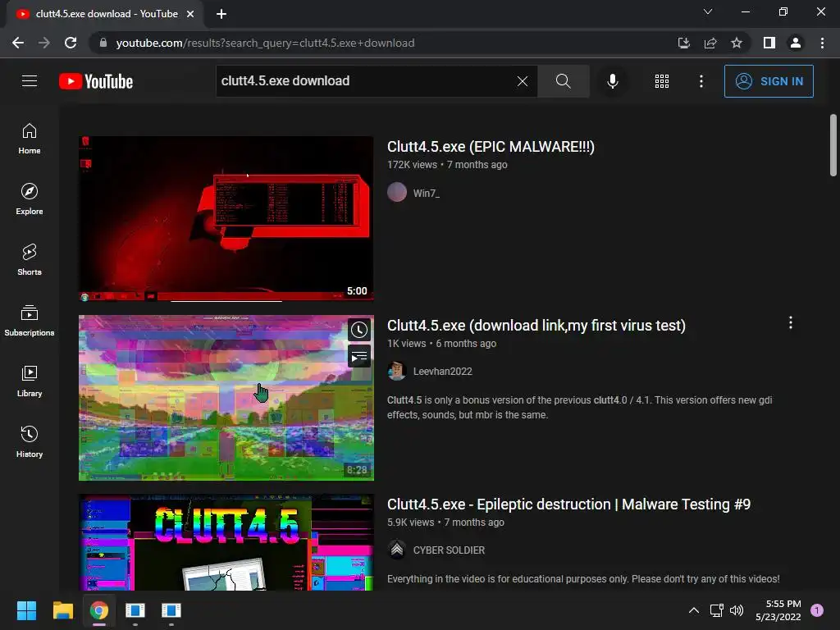Open the clock showing 5:55 PM
The width and height of the screenshot is (840, 630).
(x=778, y=610)
